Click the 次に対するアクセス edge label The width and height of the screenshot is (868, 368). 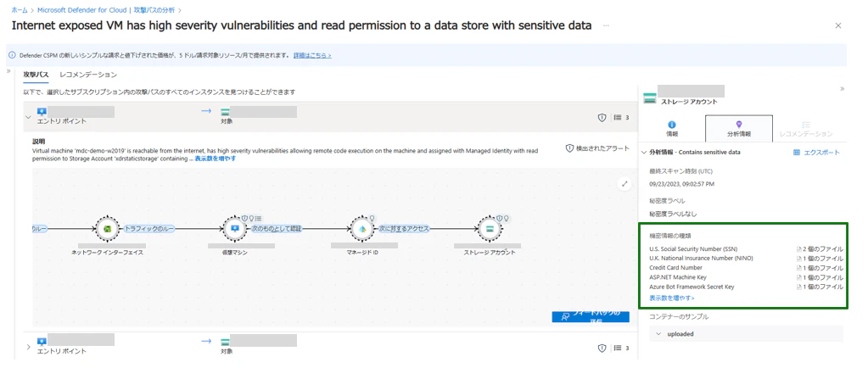[x=404, y=228]
